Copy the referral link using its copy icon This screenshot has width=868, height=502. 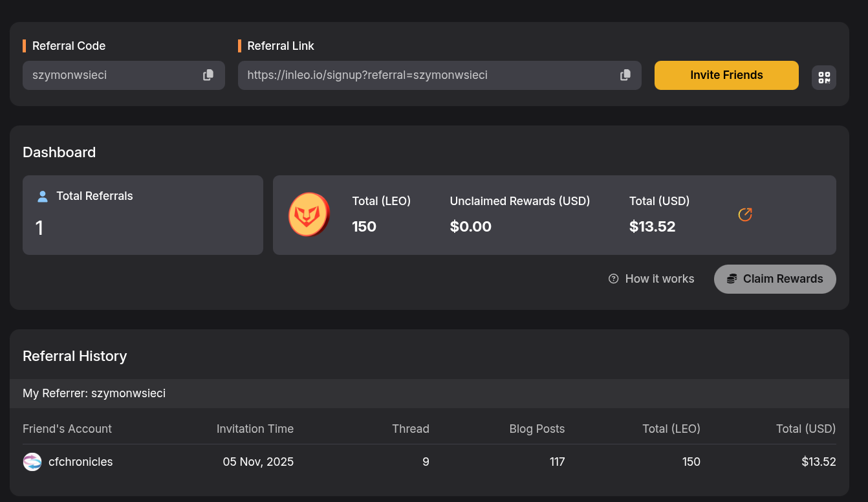click(625, 75)
